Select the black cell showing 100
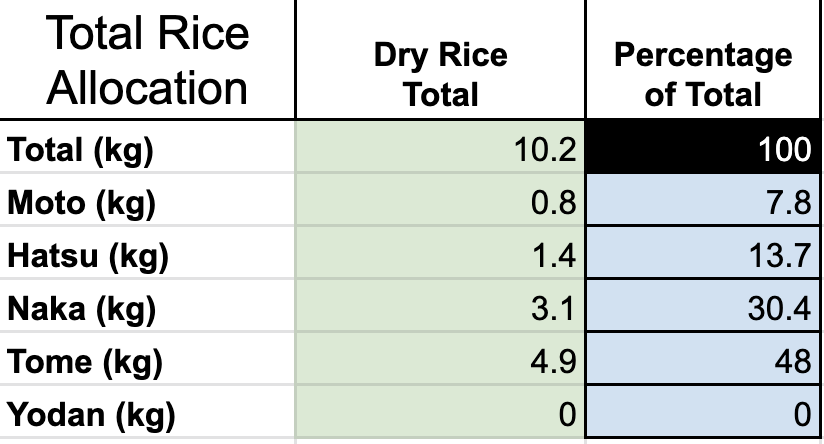Image resolution: width=824 pixels, height=444 pixels. [702, 150]
